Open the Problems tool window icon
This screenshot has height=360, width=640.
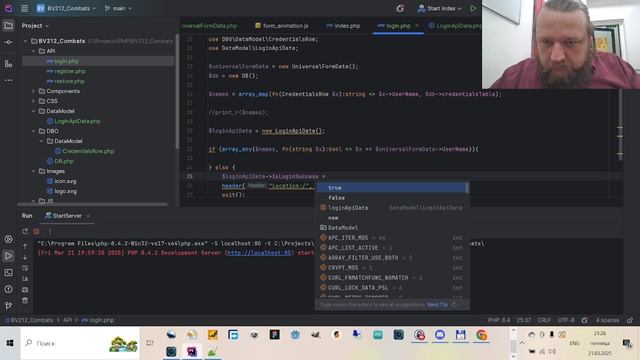point(8,289)
